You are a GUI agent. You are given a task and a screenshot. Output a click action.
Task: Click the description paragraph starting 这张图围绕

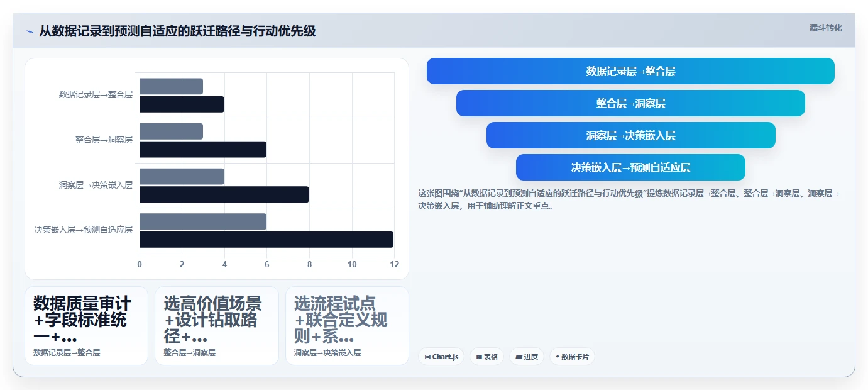click(x=629, y=199)
